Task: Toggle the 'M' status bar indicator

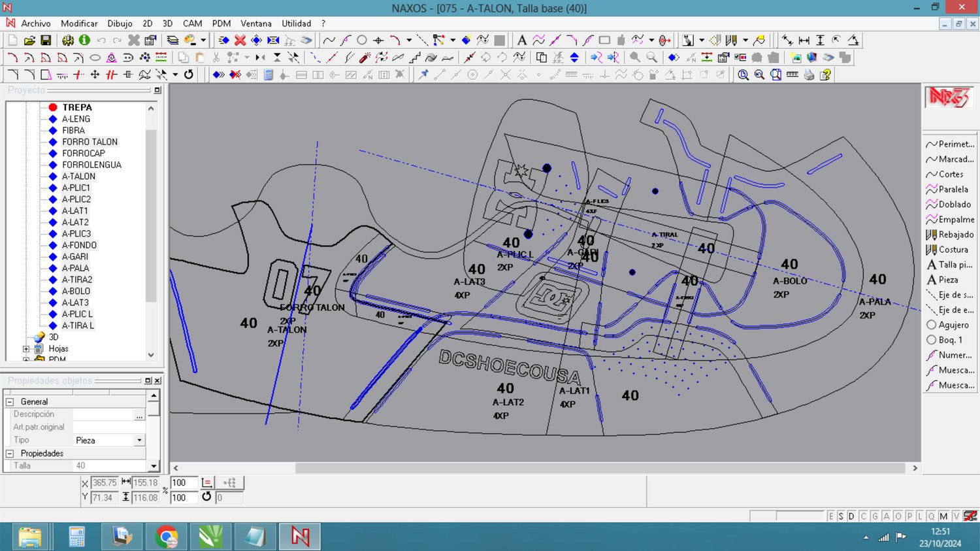Action: [943, 516]
